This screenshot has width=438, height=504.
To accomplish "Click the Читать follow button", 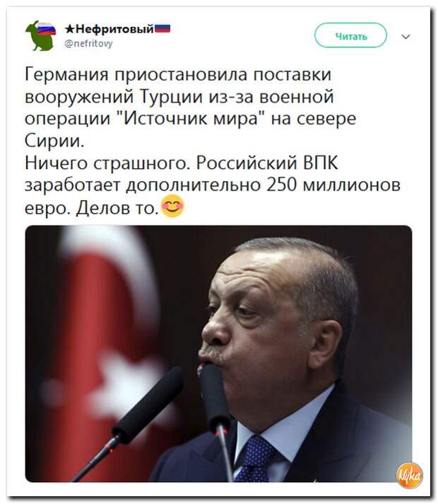I will 350,35.
